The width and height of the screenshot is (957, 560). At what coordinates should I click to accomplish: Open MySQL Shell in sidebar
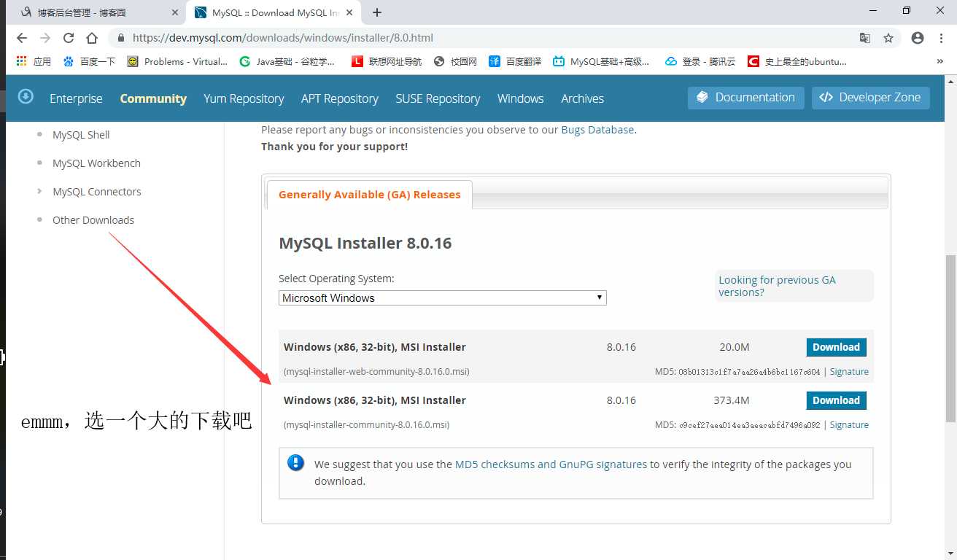click(81, 135)
